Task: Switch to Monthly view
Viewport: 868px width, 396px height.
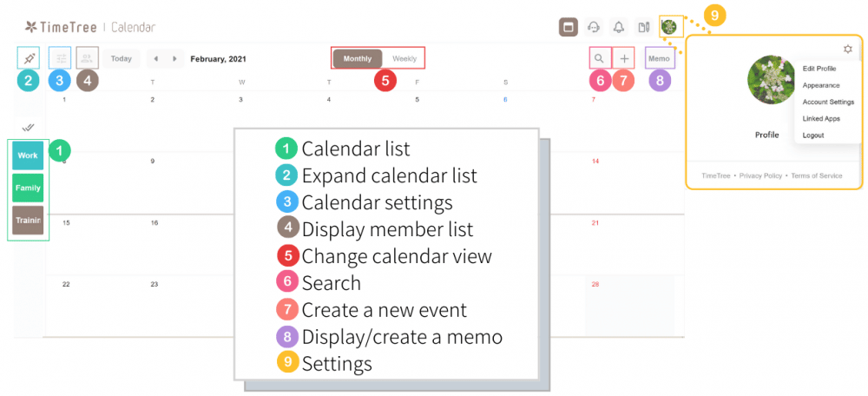Action: [358, 59]
